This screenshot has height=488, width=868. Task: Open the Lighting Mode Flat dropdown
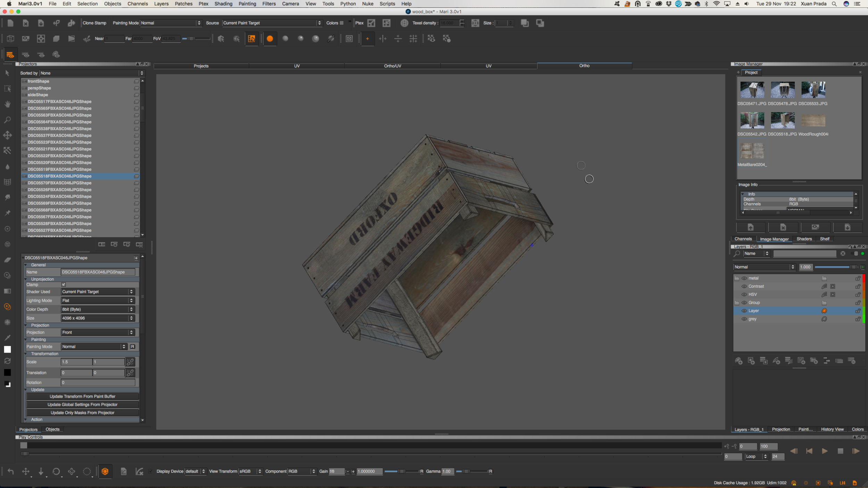(x=98, y=301)
